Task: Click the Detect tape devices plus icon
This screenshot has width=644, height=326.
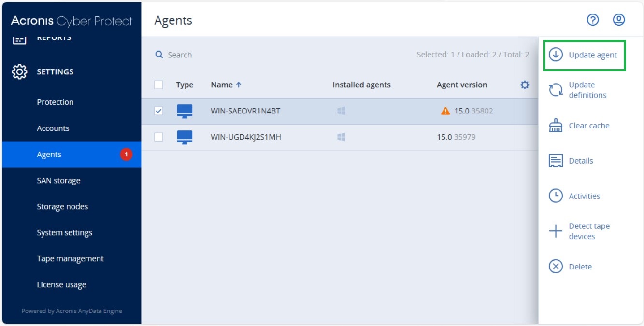Action: 557,231
